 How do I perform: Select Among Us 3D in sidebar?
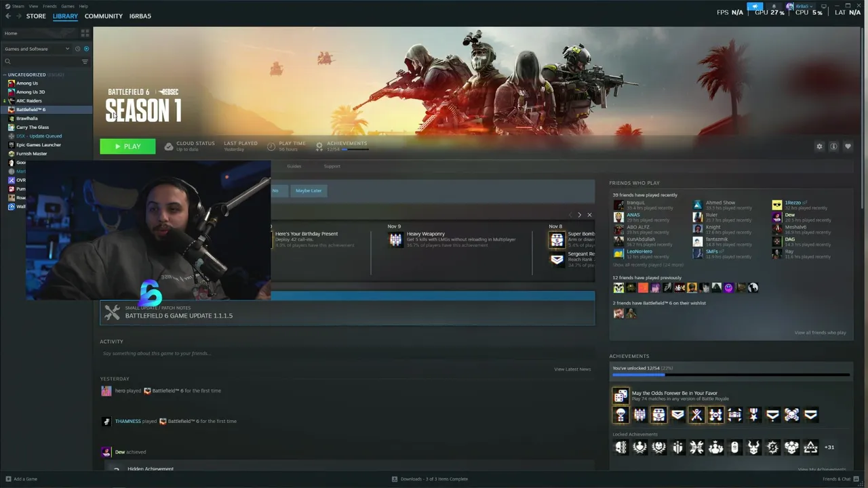coord(31,92)
